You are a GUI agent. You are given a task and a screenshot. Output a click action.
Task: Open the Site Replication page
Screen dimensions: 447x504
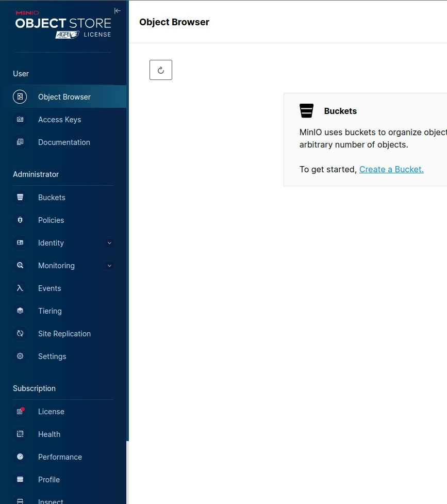point(63,334)
